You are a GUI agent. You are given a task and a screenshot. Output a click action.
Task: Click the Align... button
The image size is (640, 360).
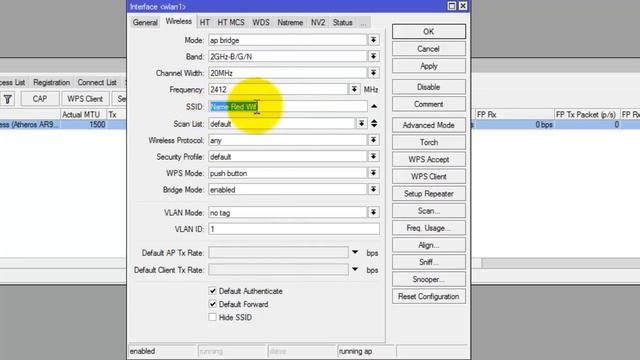pos(429,245)
